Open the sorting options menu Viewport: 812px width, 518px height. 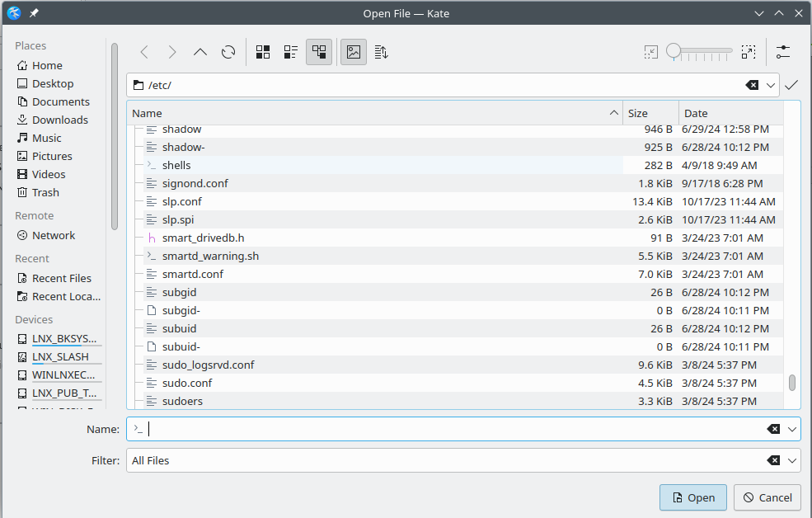381,52
